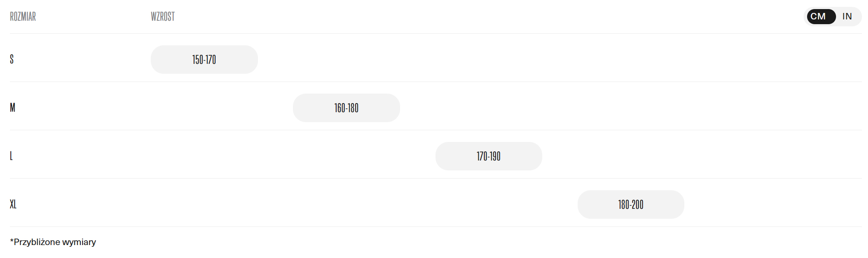Click the Przybliżone wymiary footnote text
The height and width of the screenshot is (258, 868).
click(x=53, y=242)
